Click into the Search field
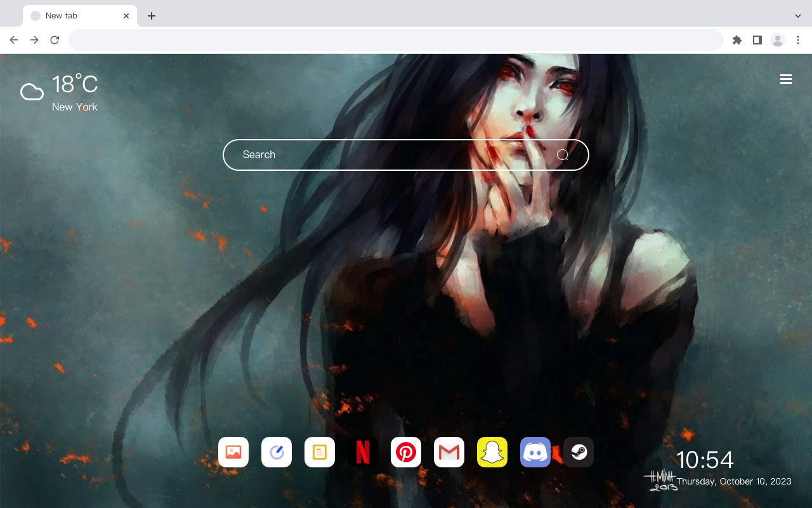This screenshot has width=812, height=508. [x=406, y=155]
